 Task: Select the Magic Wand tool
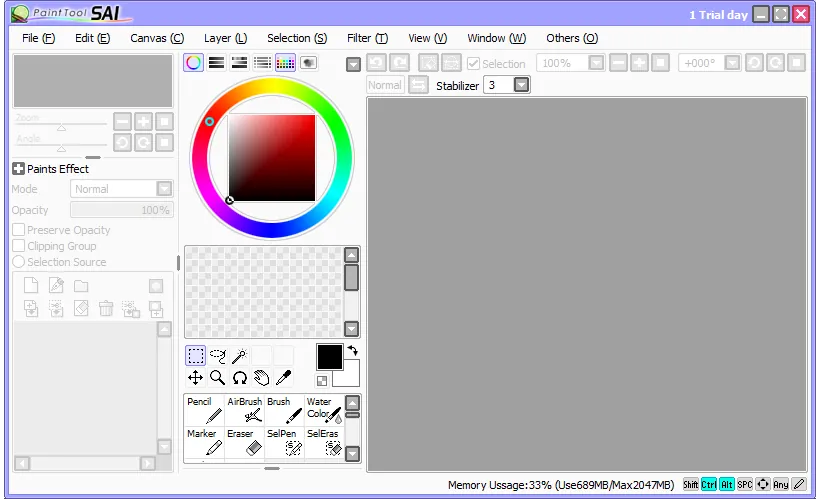pos(240,356)
